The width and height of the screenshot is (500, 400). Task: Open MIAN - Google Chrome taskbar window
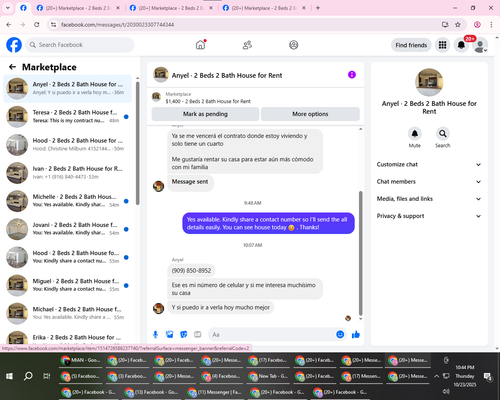[x=81, y=360]
